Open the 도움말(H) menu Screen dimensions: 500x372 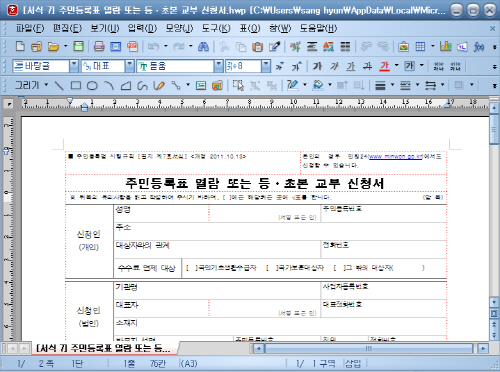coord(318,28)
